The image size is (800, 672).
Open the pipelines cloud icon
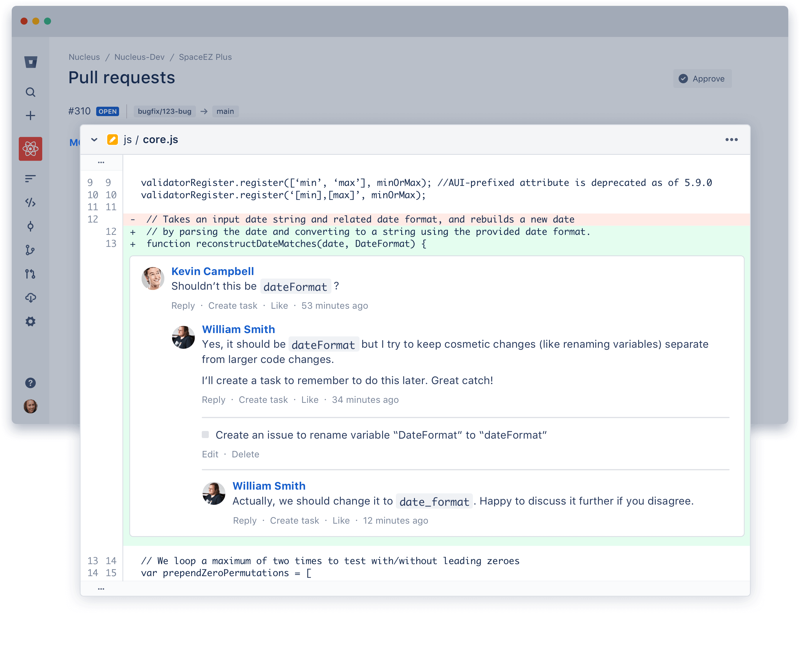(x=30, y=298)
